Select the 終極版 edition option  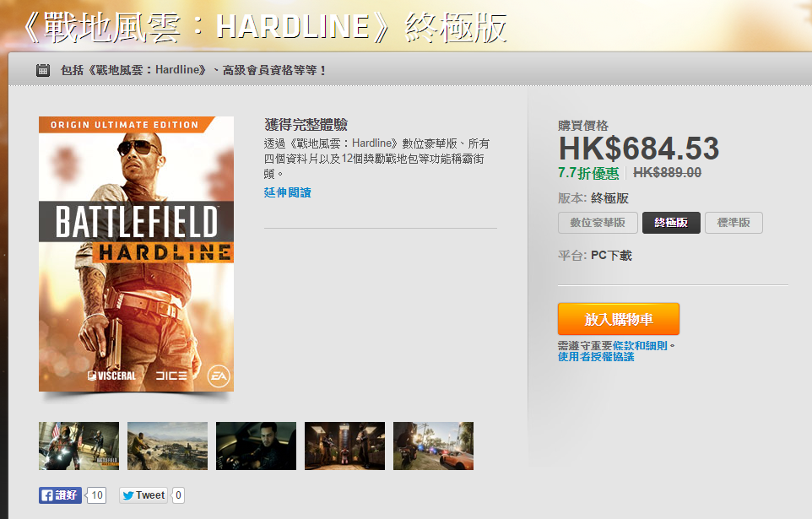pos(671,223)
